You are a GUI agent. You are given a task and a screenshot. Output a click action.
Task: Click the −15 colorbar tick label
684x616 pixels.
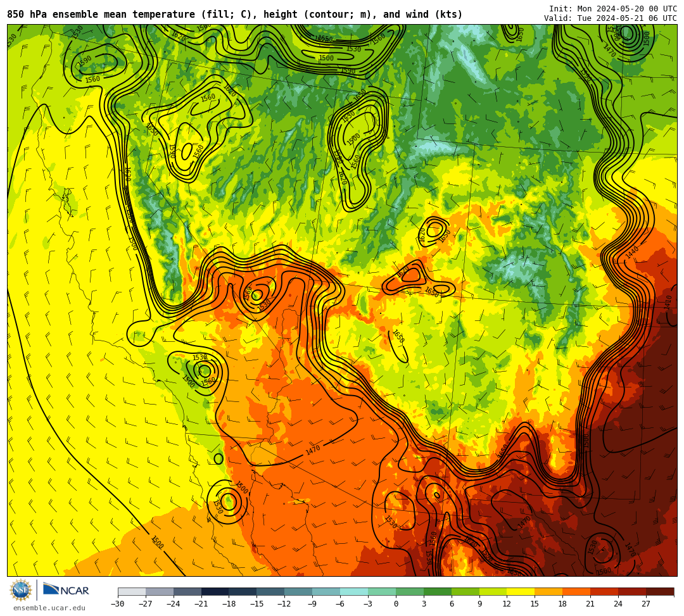(x=257, y=604)
